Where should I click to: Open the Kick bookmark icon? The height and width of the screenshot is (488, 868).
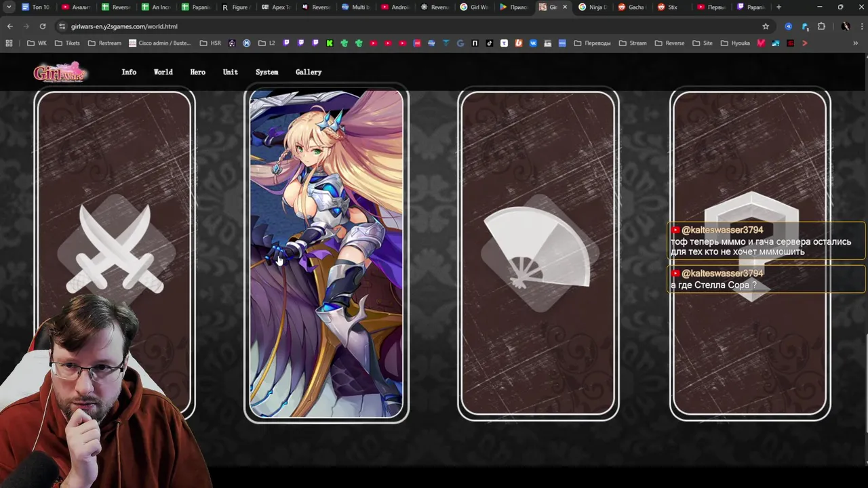(330, 43)
